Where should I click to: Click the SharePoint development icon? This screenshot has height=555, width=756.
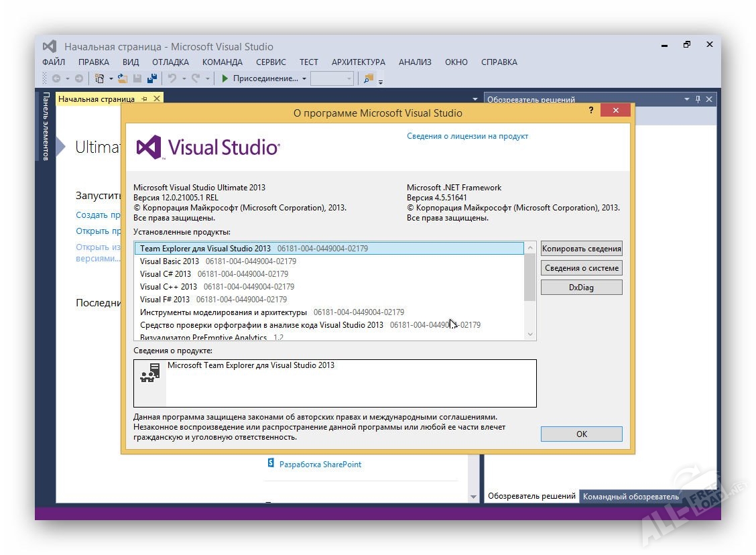pyautogui.click(x=271, y=464)
